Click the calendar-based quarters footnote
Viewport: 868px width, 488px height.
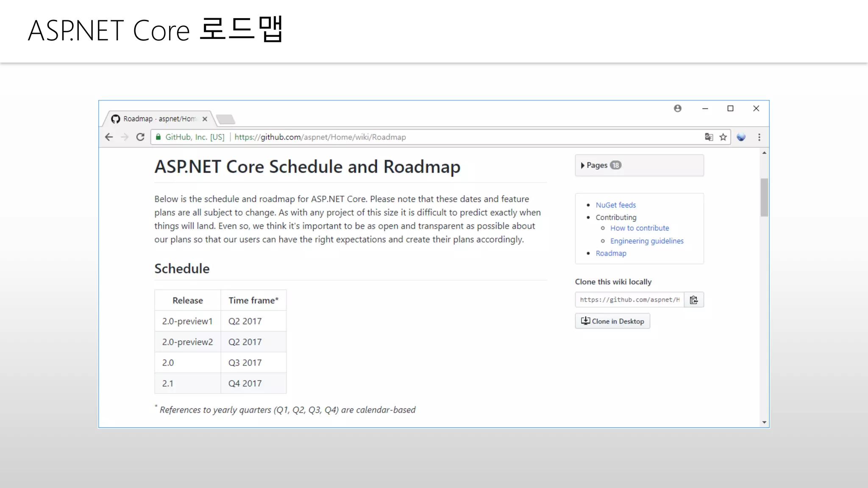point(285,410)
